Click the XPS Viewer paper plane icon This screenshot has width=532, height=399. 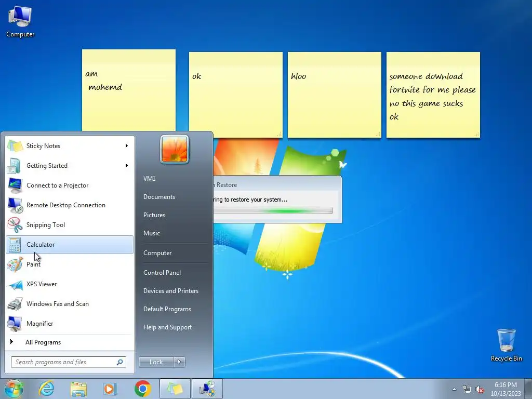click(x=15, y=284)
